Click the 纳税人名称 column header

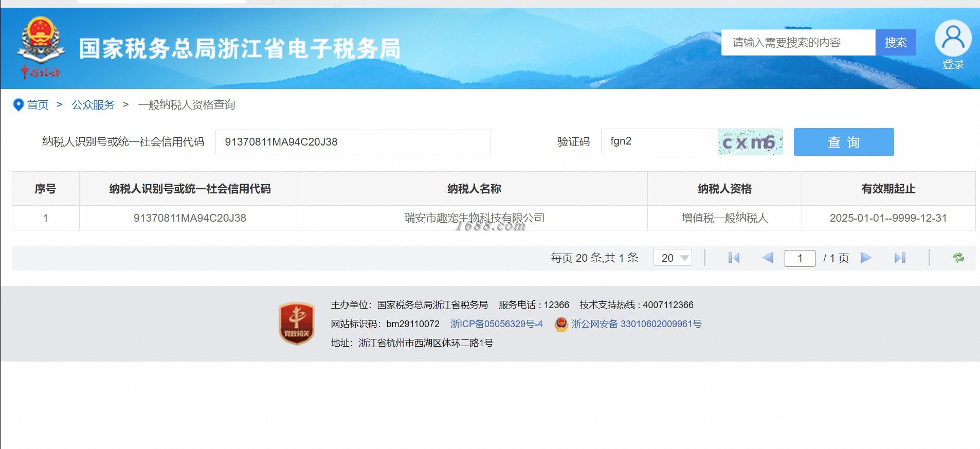[x=474, y=189]
